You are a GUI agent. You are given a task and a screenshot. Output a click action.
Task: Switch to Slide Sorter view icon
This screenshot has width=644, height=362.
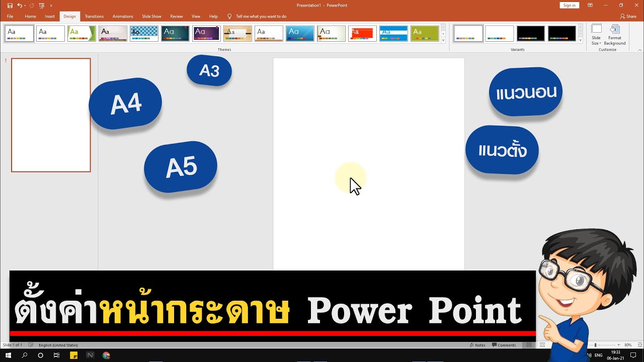point(542,345)
